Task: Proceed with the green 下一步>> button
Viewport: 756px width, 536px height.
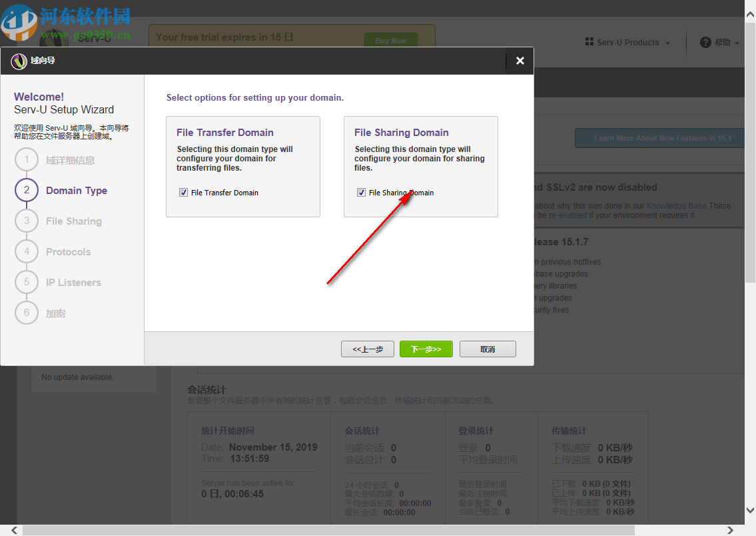Action: coord(426,349)
